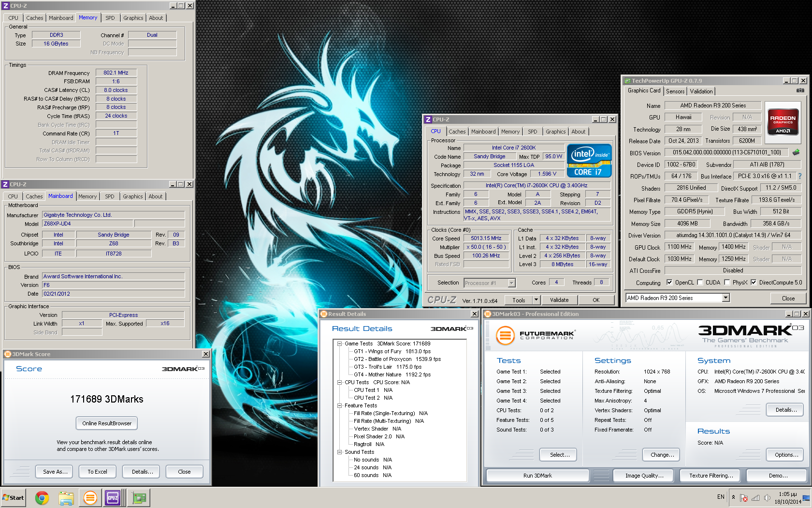Collapse the Sound Tests tree node
The width and height of the screenshot is (812, 508).
coord(340,452)
